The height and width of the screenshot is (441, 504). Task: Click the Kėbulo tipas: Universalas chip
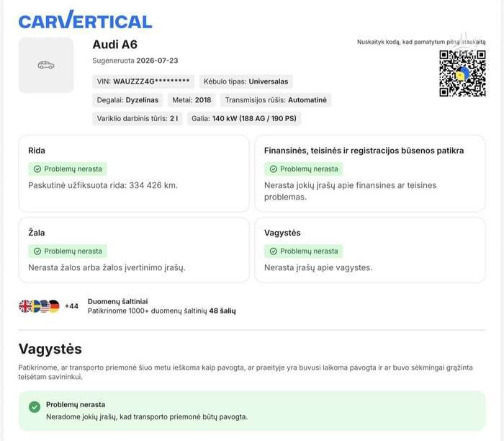[246, 81]
